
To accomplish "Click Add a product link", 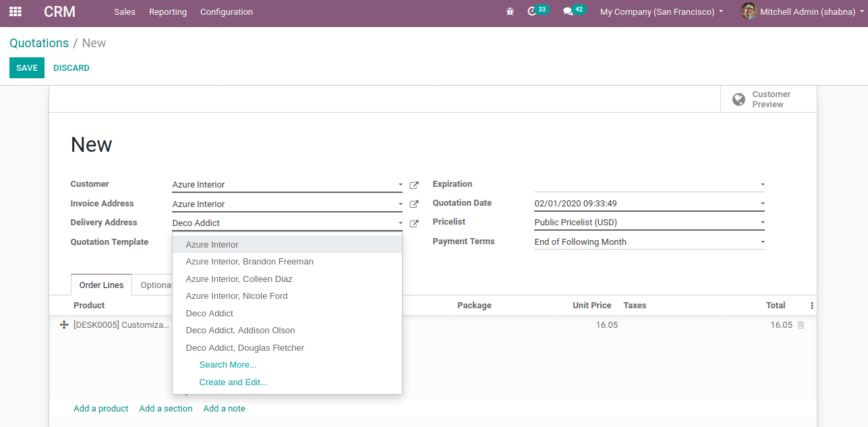I will (x=101, y=409).
